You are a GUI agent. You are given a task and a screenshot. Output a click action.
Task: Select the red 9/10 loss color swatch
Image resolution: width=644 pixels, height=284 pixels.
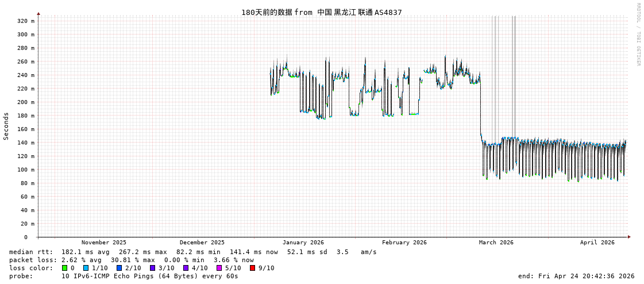[x=252, y=268]
